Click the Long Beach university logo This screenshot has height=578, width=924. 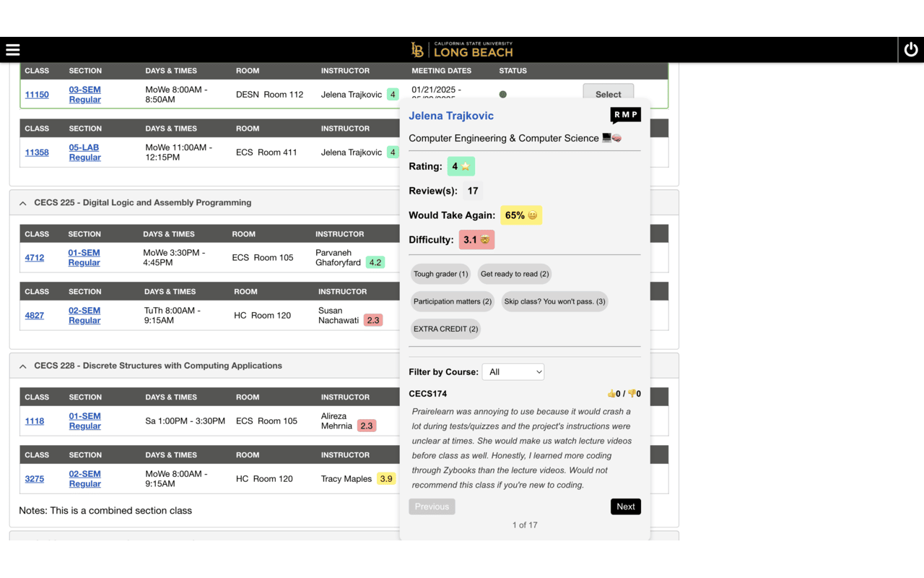tap(462, 50)
